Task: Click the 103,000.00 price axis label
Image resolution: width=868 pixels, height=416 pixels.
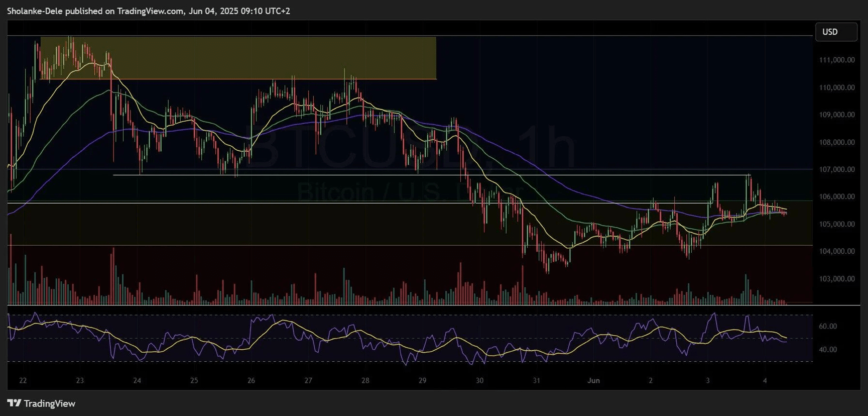Action: [x=836, y=278]
